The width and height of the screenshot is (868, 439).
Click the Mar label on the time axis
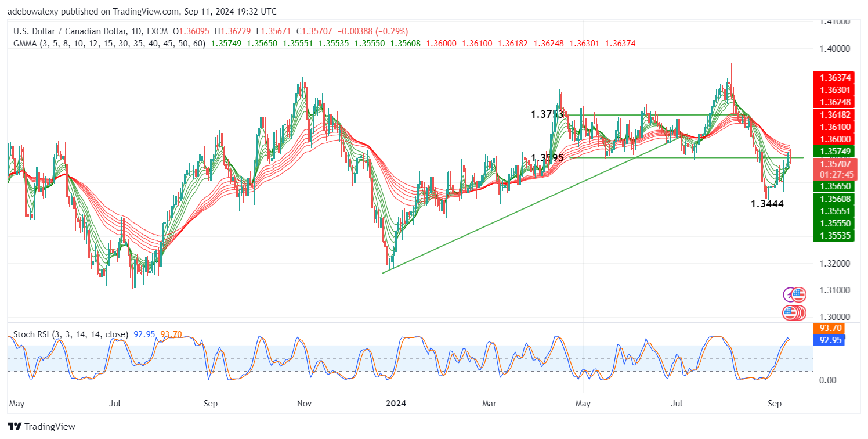tap(490, 403)
